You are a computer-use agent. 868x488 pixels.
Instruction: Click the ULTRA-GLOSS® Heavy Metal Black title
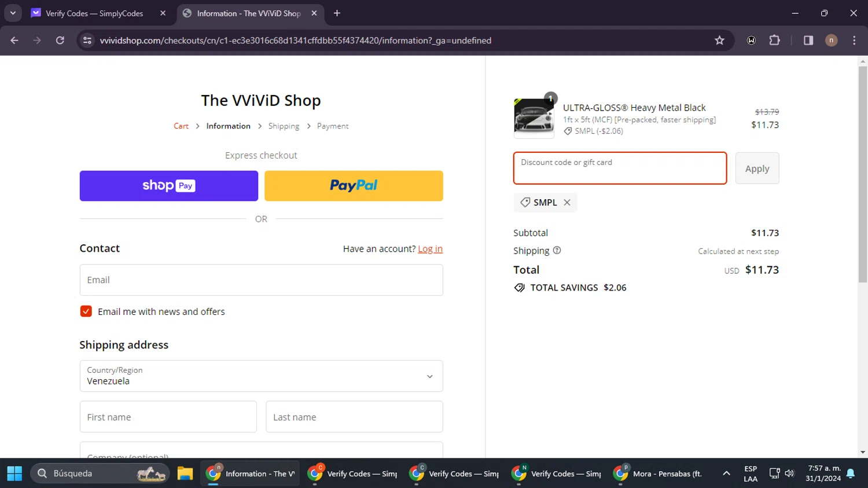tap(634, 108)
